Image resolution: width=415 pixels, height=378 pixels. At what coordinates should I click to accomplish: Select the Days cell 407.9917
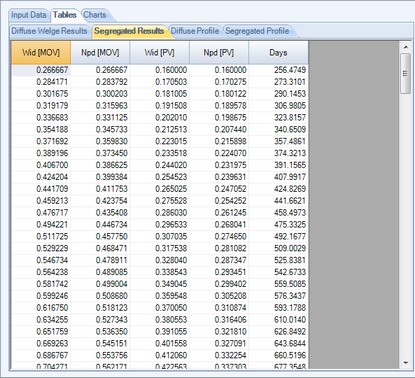(278, 177)
